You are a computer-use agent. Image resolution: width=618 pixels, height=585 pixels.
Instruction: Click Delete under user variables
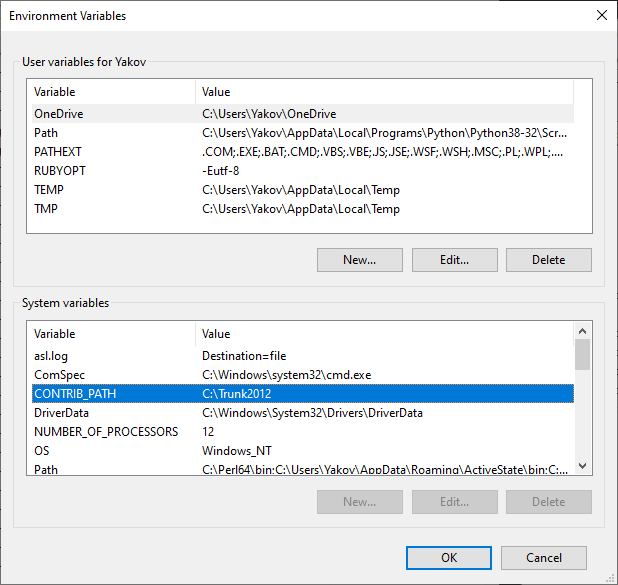(548, 260)
